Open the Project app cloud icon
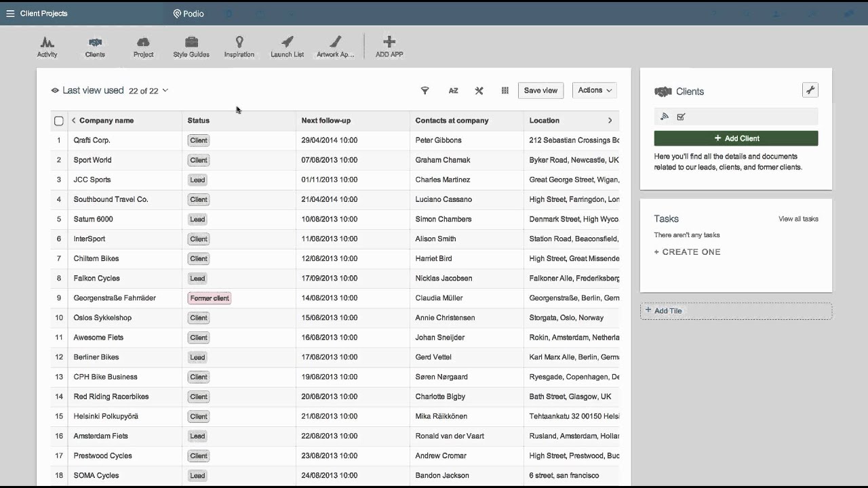 (x=143, y=42)
